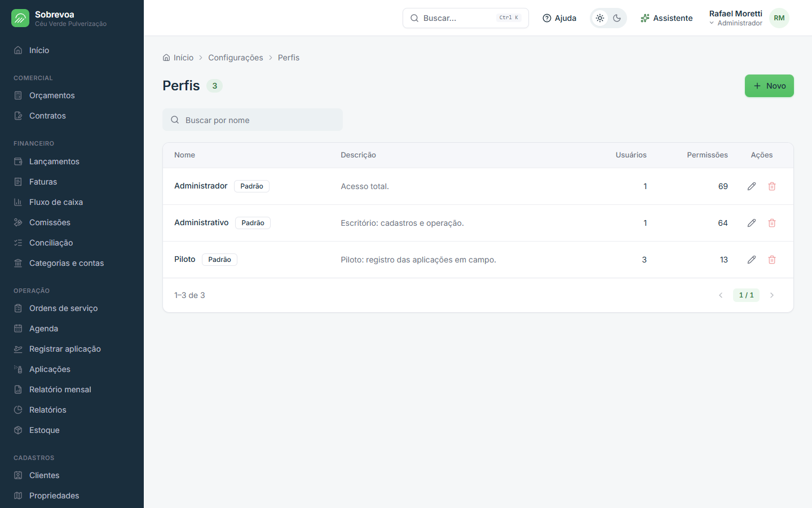Screen dimensions: 812x508
Task: Go to Registrar aplicação
Action: [x=72, y=349]
